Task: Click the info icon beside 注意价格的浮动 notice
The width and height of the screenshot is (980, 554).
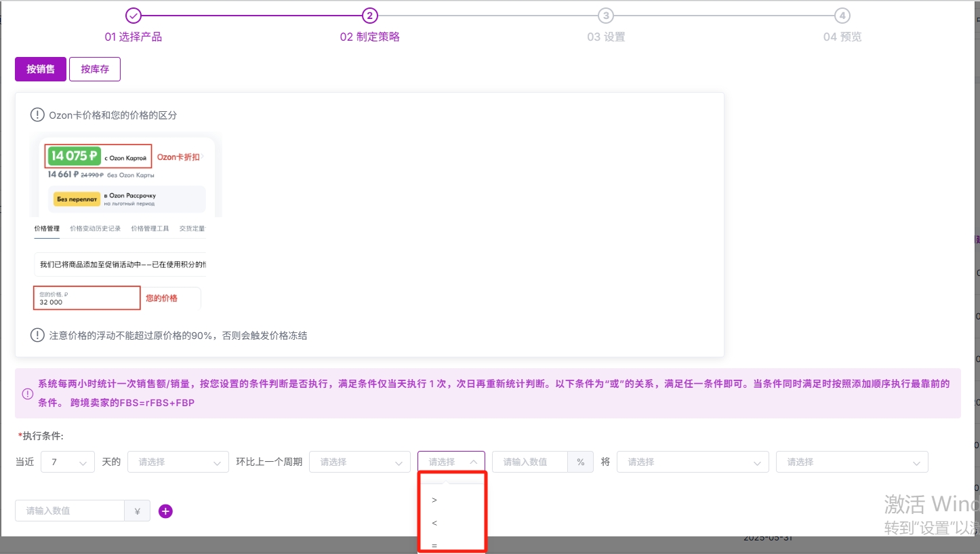Action: pos(37,335)
